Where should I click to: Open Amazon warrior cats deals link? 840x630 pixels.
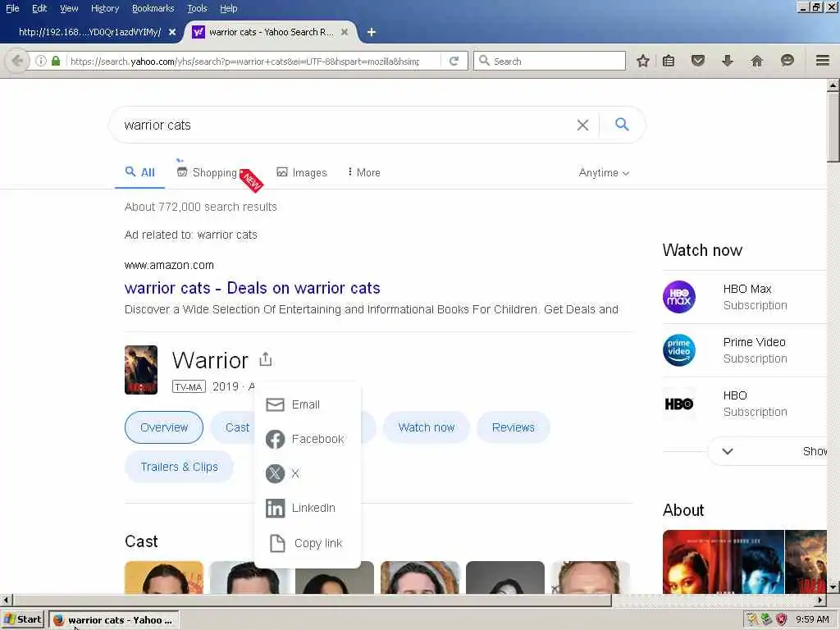point(253,288)
